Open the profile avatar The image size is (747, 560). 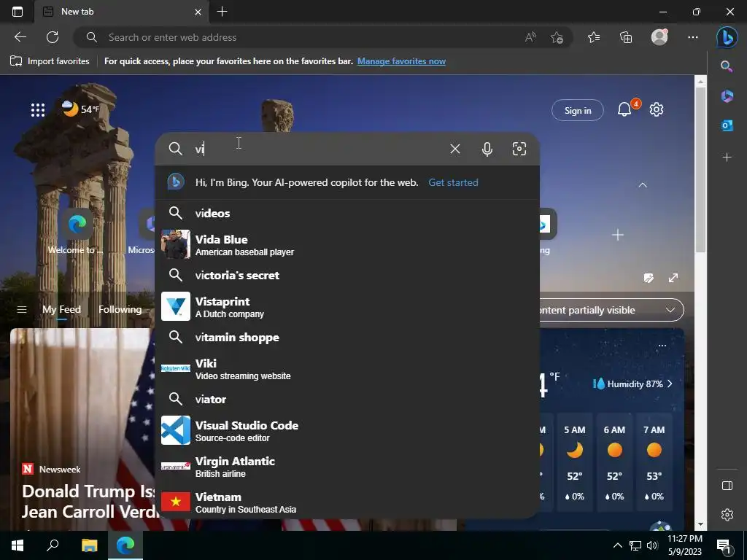(x=659, y=37)
